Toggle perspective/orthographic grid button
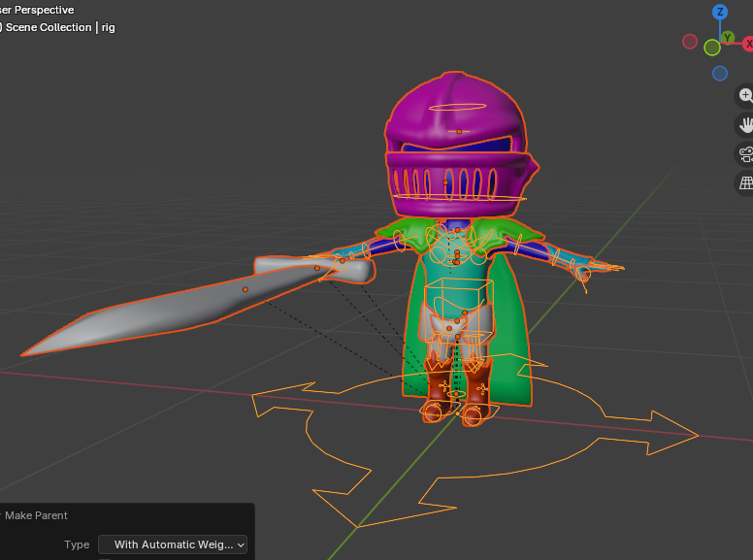 745,182
